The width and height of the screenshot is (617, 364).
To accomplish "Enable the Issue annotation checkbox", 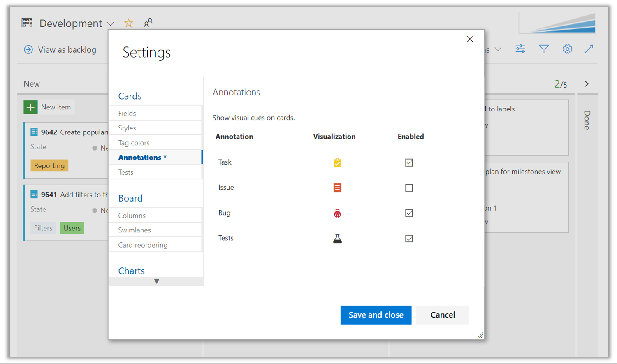I will click(x=408, y=188).
